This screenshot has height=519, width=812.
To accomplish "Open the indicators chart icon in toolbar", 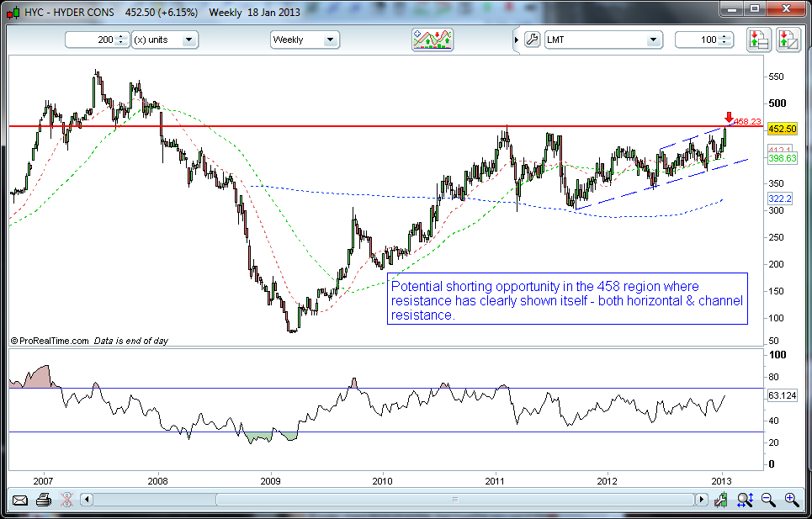I will [x=433, y=40].
